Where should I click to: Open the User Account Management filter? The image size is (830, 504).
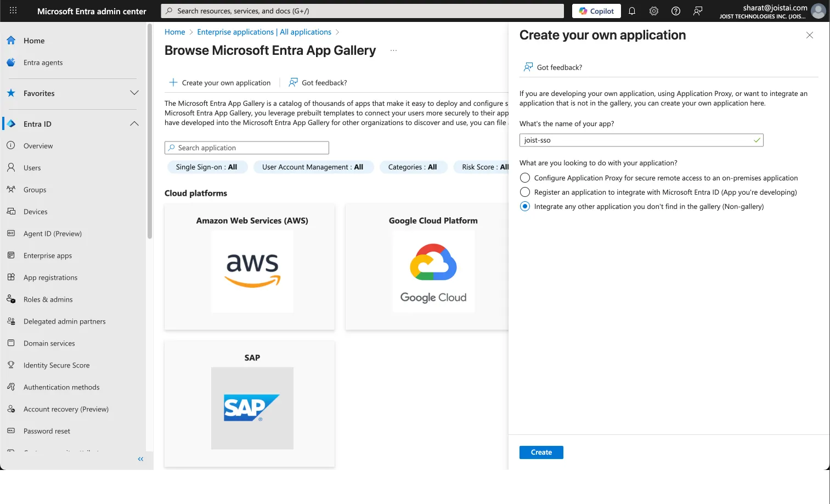coord(313,167)
